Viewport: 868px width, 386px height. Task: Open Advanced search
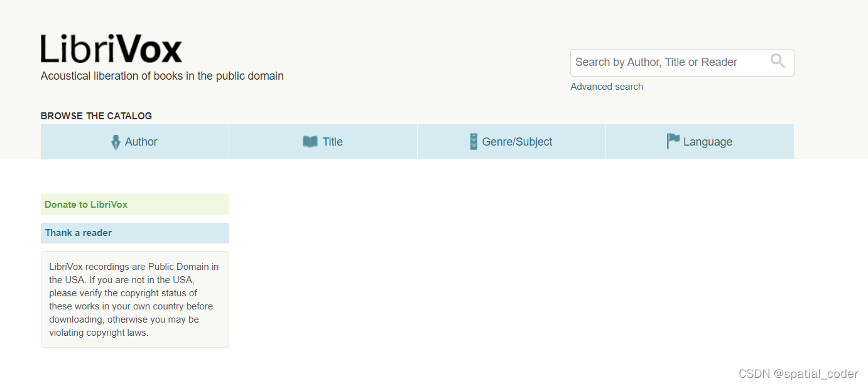point(607,87)
